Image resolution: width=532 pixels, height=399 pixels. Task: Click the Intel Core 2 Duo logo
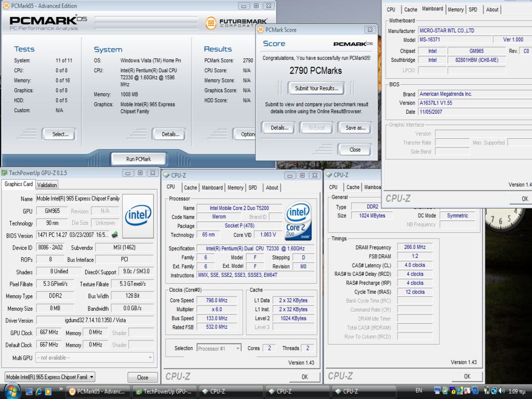298,221
